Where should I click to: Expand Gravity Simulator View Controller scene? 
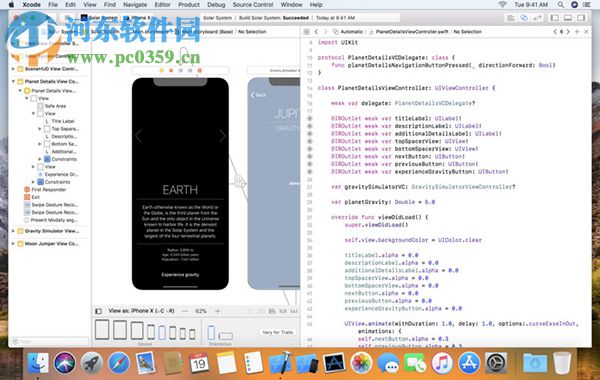[13, 231]
